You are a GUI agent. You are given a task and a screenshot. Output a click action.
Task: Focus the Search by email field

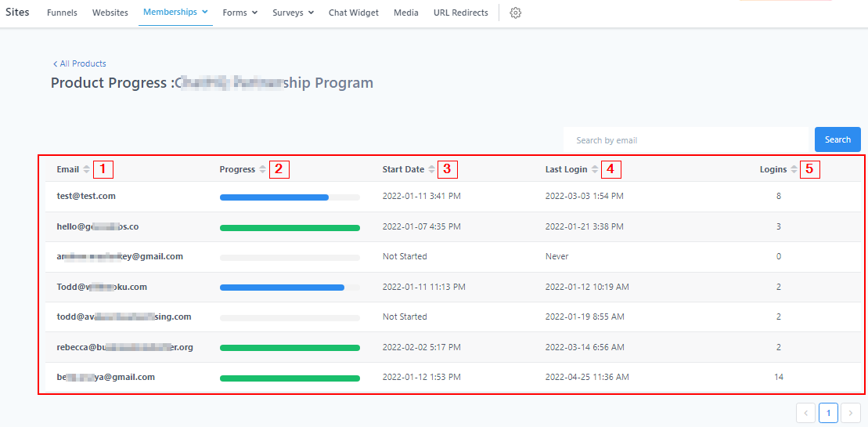pos(685,140)
